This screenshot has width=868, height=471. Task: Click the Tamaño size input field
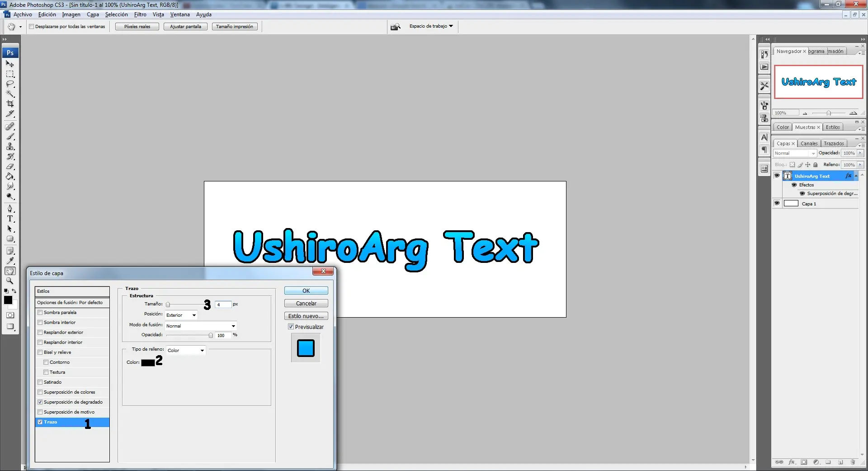tap(223, 304)
